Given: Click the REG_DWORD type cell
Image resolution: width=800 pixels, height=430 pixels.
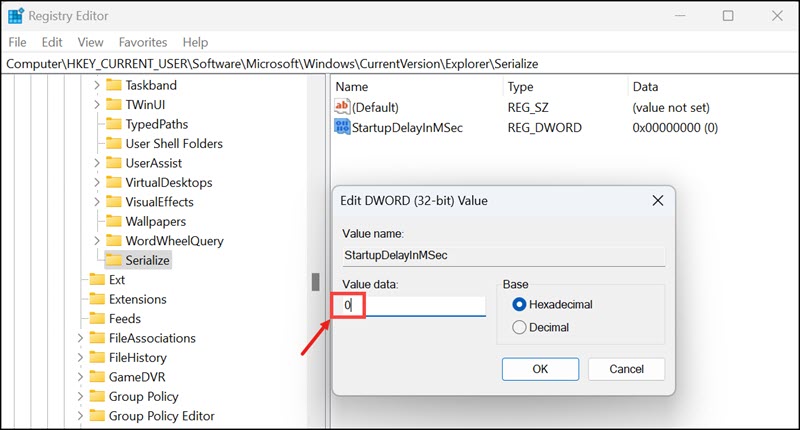Looking at the screenshot, I should (x=544, y=128).
